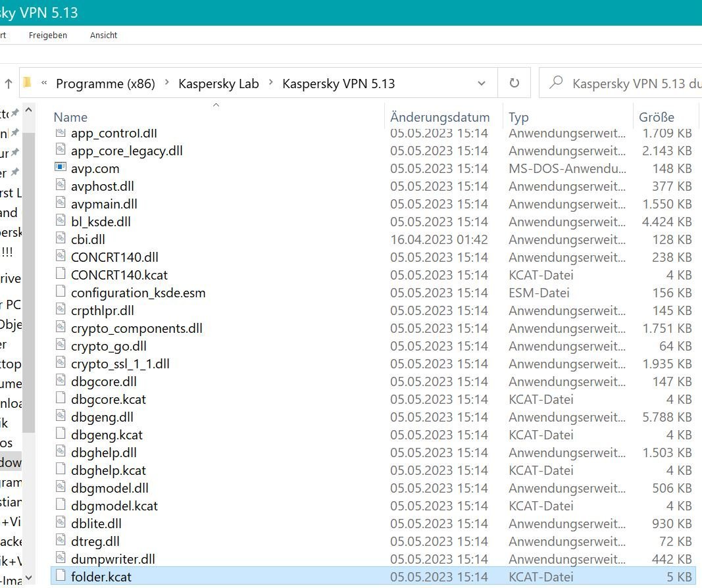The height and width of the screenshot is (588, 702).
Task: Go to Programme (x86) breadcrumb folder
Action: pos(105,84)
